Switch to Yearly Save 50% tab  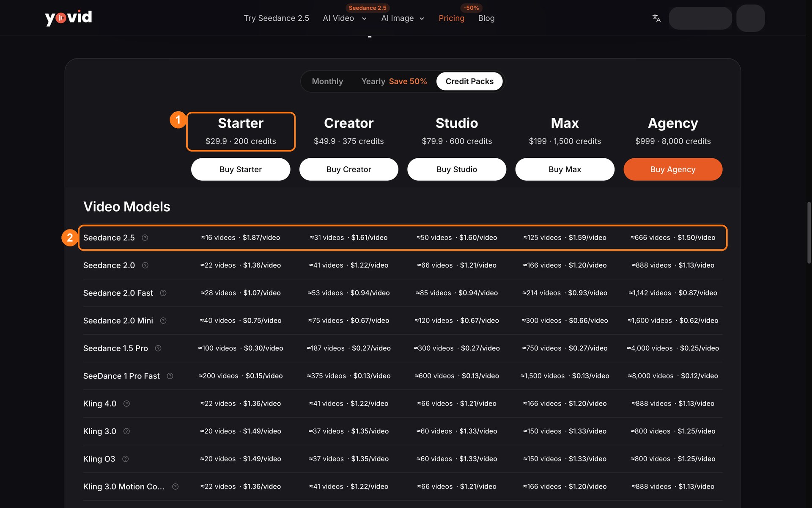pyautogui.click(x=394, y=81)
